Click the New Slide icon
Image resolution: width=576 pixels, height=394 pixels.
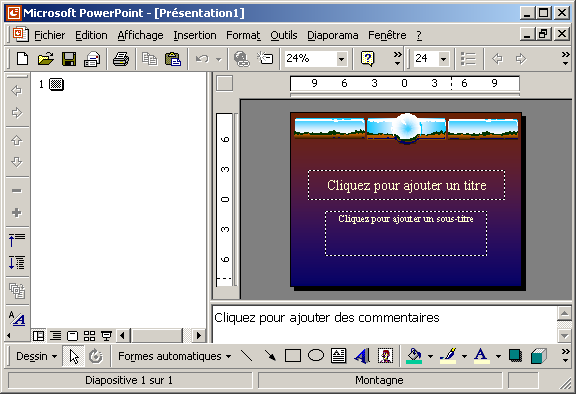pyautogui.click(x=265, y=59)
